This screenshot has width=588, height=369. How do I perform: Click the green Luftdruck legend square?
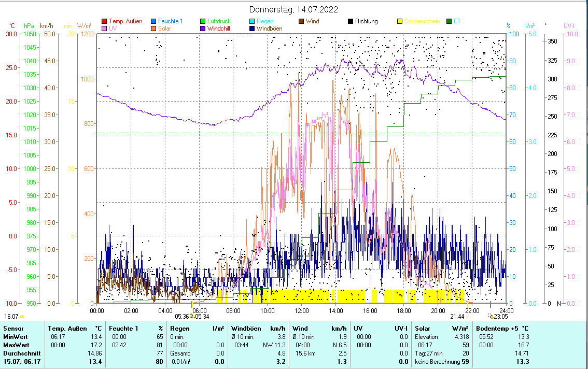point(203,22)
